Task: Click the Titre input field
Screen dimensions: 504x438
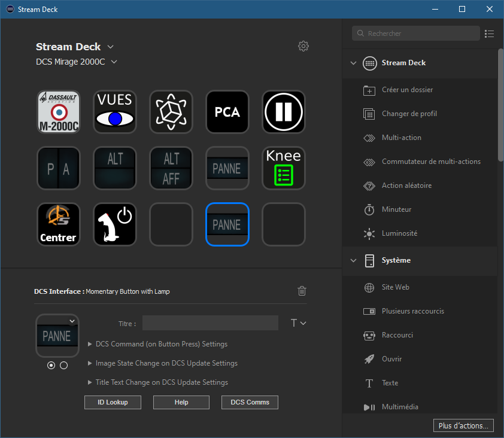Action: coord(210,323)
